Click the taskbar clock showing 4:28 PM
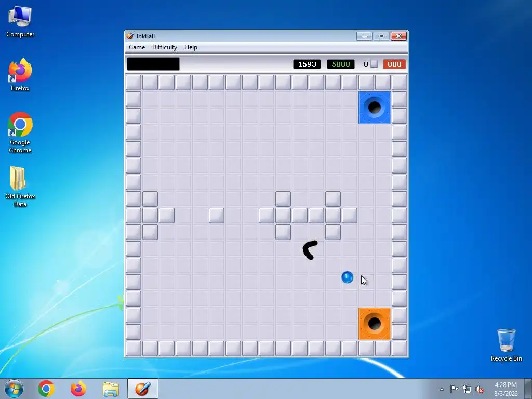This screenshot has width=532, height=399. click(x=506, y=389)
